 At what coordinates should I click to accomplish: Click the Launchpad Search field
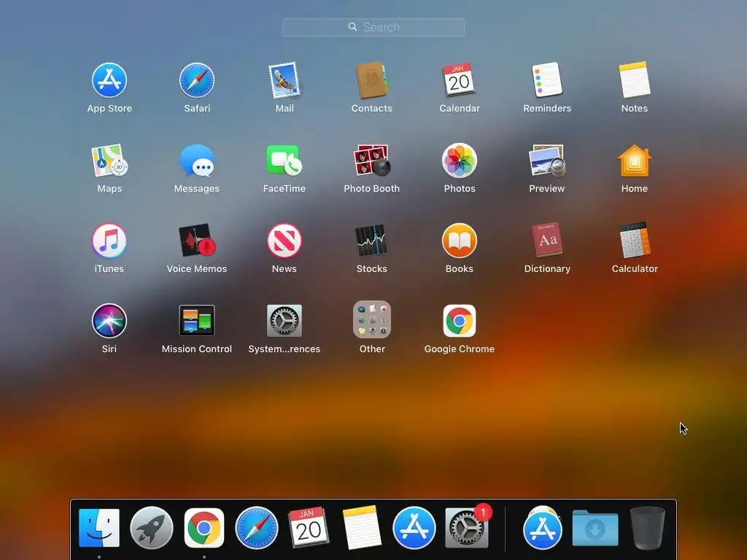pyautogui.click(x=373, y=27)
